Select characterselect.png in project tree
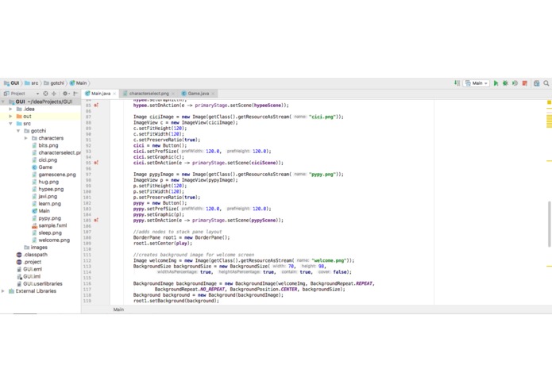This screenshot has height=392, width=552. (x=56, y=152)
